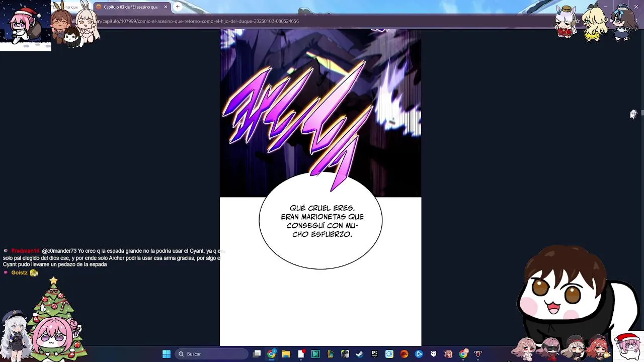Image resolution: width=644 pixels, height=362 pixels.
Task: Open the red-white shield icon in taskbar
Action: pos(477,354)
